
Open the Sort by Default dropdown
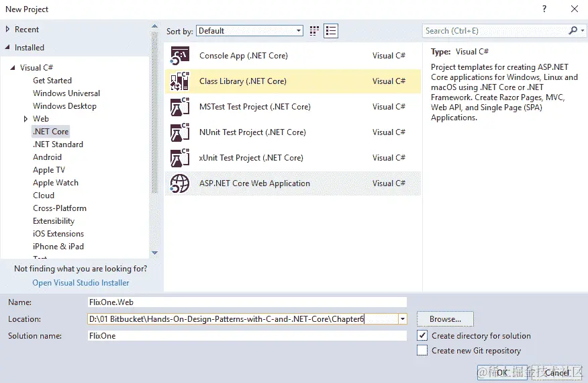coord(250,31)
